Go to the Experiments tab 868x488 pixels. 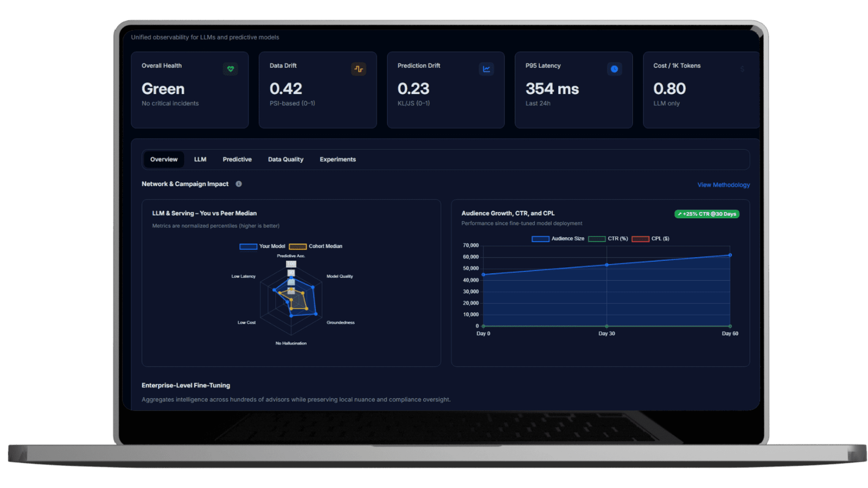[x=337, y=159]
